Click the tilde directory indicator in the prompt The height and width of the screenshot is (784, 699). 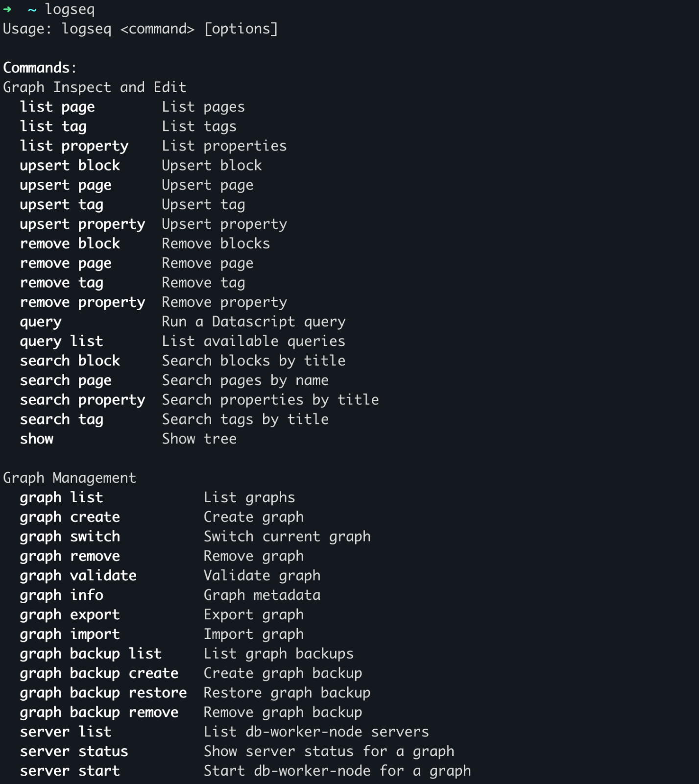click(x=32, y=10)
